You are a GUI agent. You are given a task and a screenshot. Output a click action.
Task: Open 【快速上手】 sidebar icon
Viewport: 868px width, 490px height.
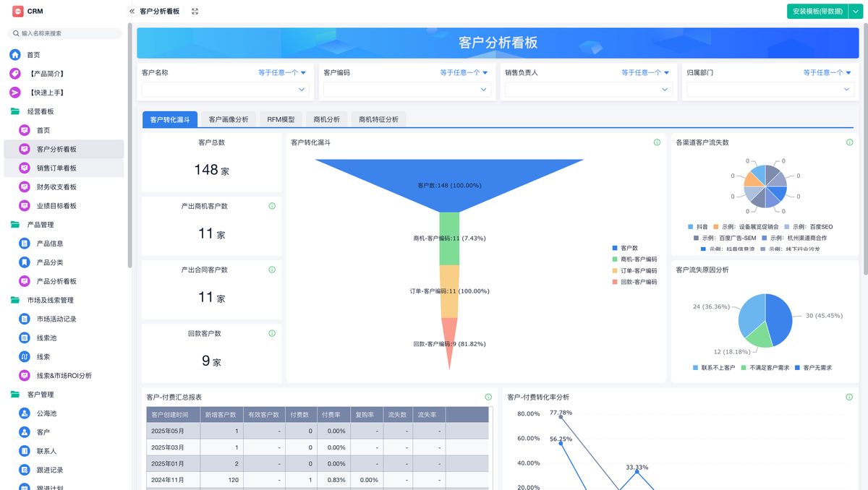point(15,93)
